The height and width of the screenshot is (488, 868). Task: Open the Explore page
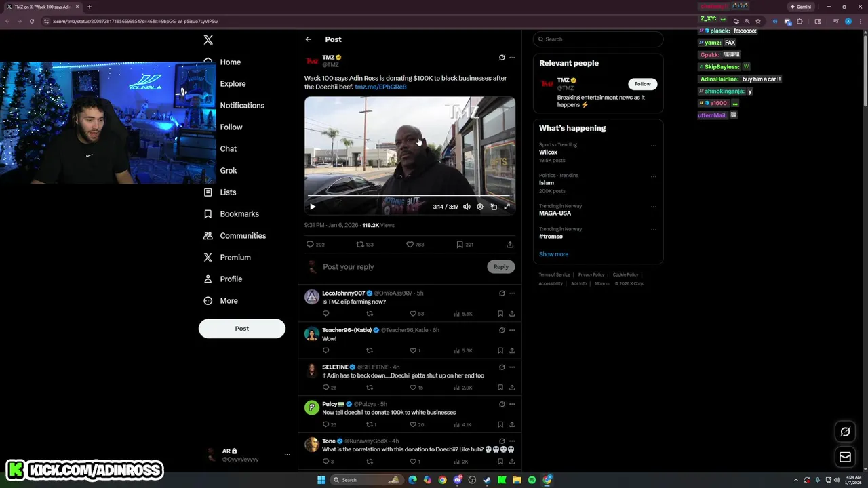(233, 83)
